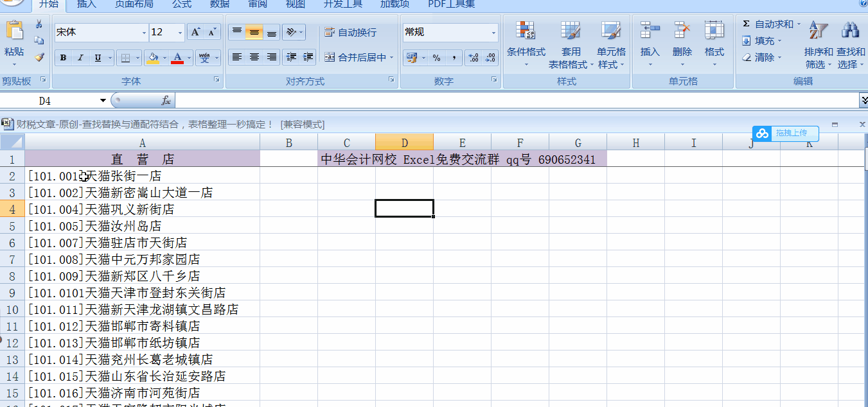
Task: Toggle Underline formatting
Action: click(98, 58)
